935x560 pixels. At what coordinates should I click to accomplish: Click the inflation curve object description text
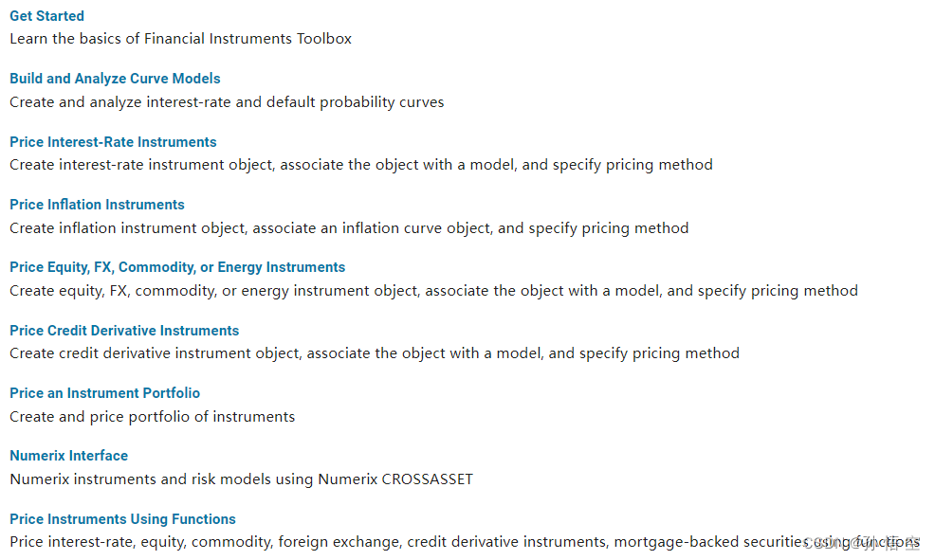click(x=349, y=228)
